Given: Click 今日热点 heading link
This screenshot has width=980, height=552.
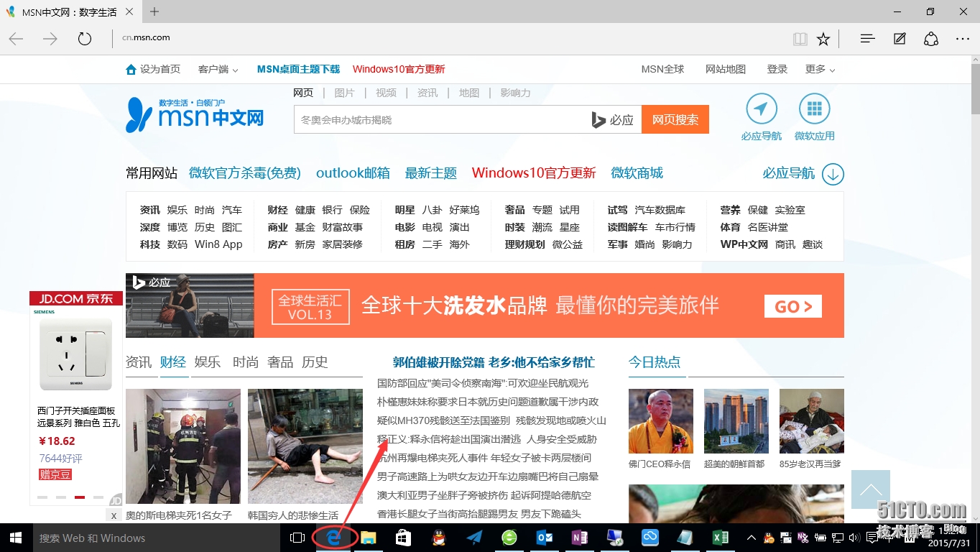Looking at the screenshot, I should (x=655, y=362).
